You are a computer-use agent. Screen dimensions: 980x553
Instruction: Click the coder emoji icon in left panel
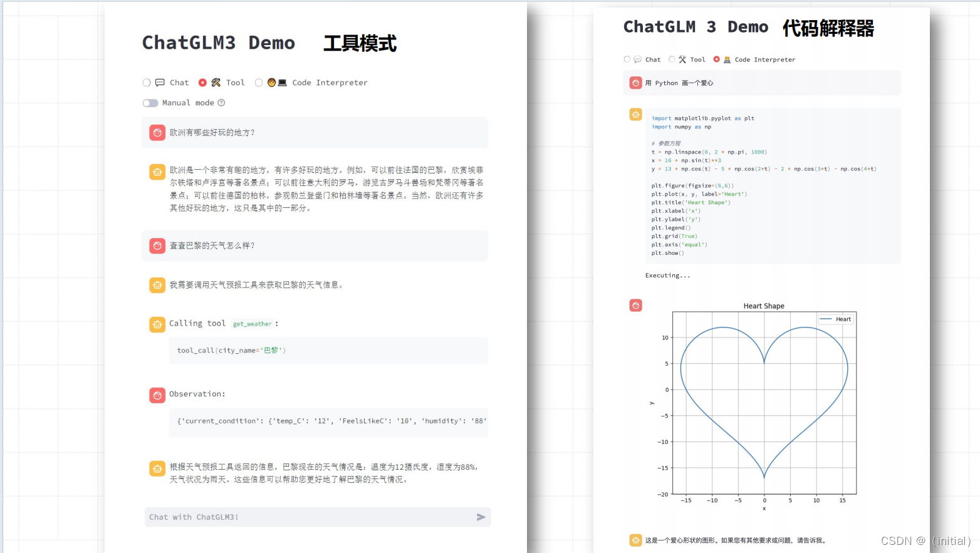pos(277,83)
